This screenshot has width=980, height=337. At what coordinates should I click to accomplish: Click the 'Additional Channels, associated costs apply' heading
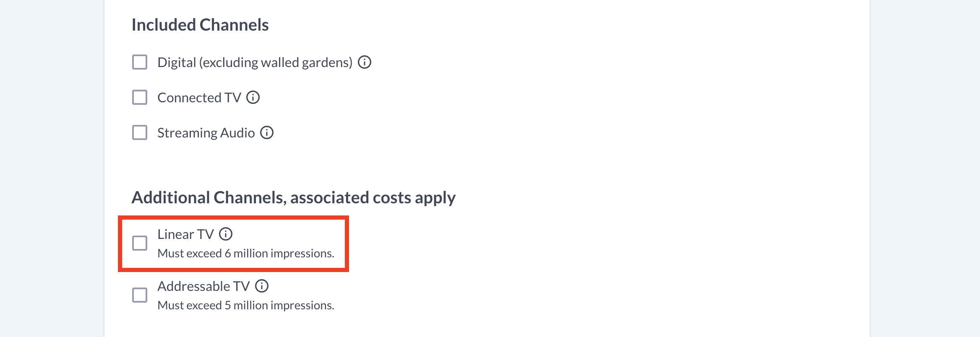tap(293, 198)
